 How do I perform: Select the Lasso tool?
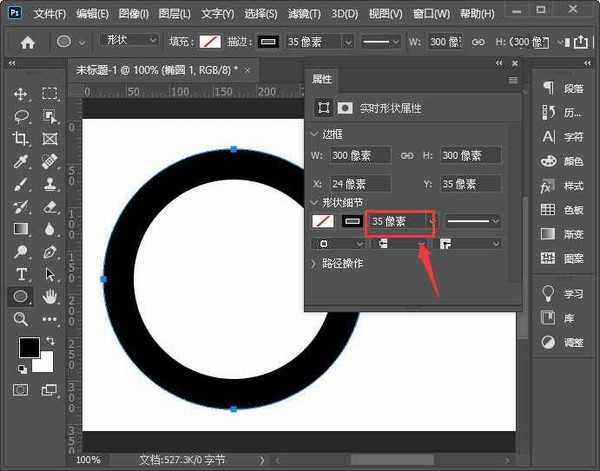click(21, 116)
